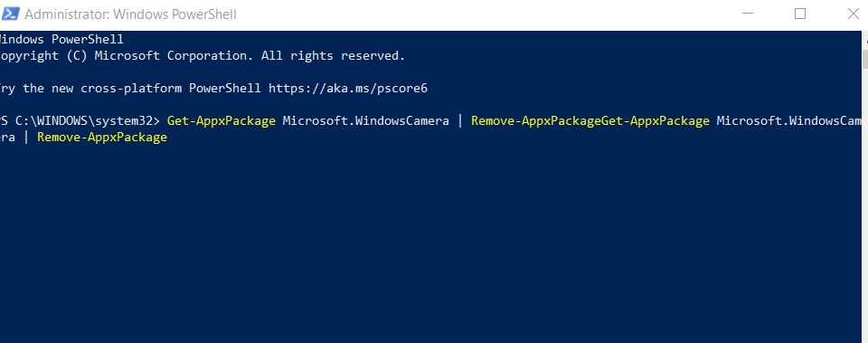Click the vertical scrollbar thumb
868x343 pixels.
[864, 60]
